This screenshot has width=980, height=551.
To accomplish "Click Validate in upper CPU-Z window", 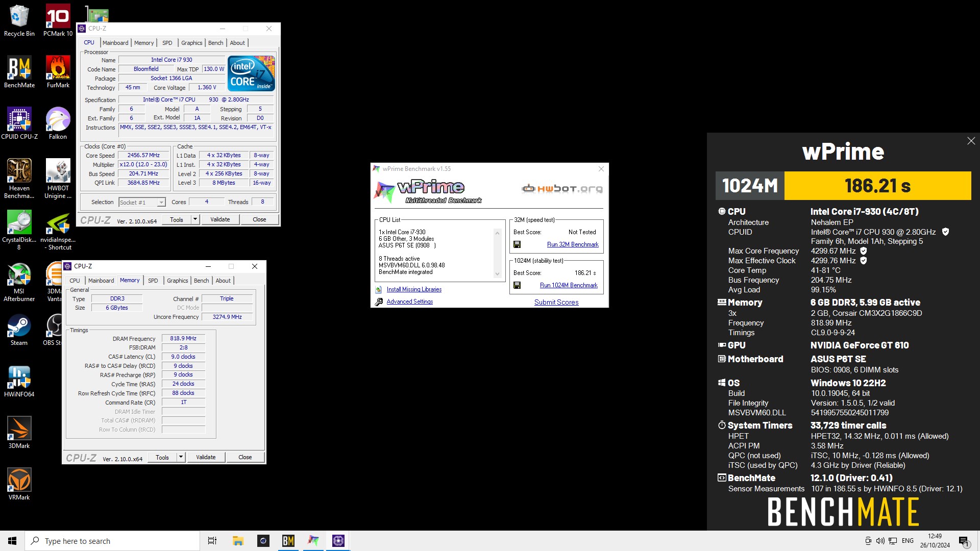I will tap(220, 219).
